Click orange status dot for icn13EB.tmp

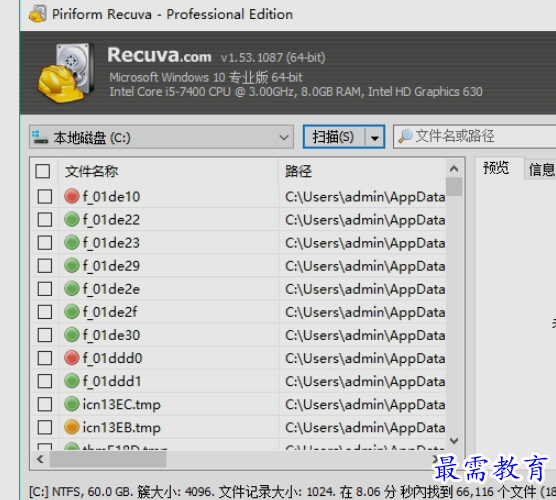[72, 427]
